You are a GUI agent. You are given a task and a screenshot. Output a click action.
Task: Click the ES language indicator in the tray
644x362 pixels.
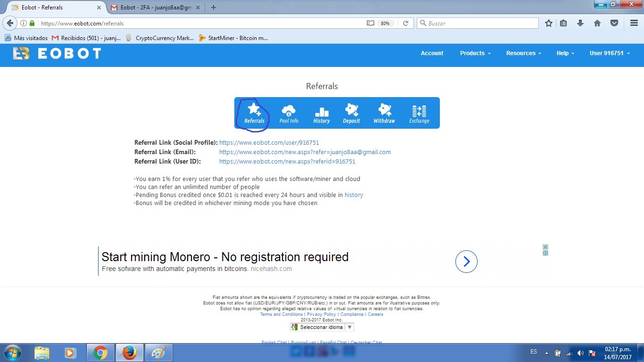534,352
